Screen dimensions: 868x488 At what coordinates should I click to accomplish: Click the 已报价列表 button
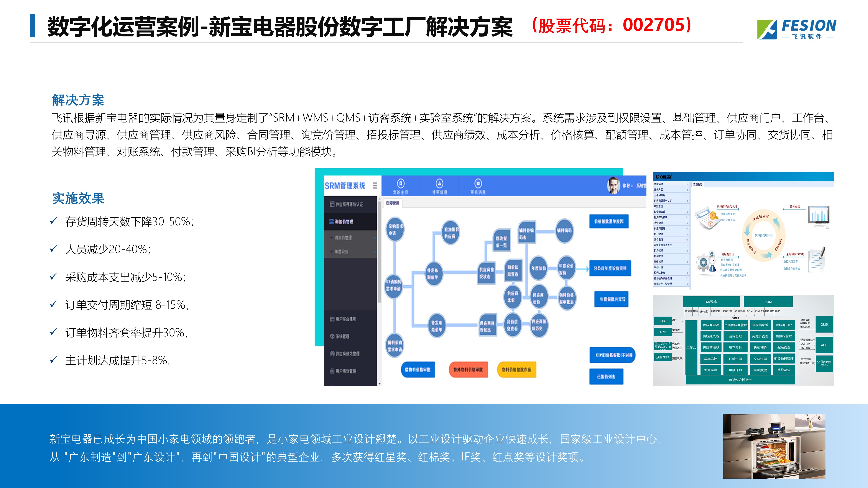click(x=606, y=377)
